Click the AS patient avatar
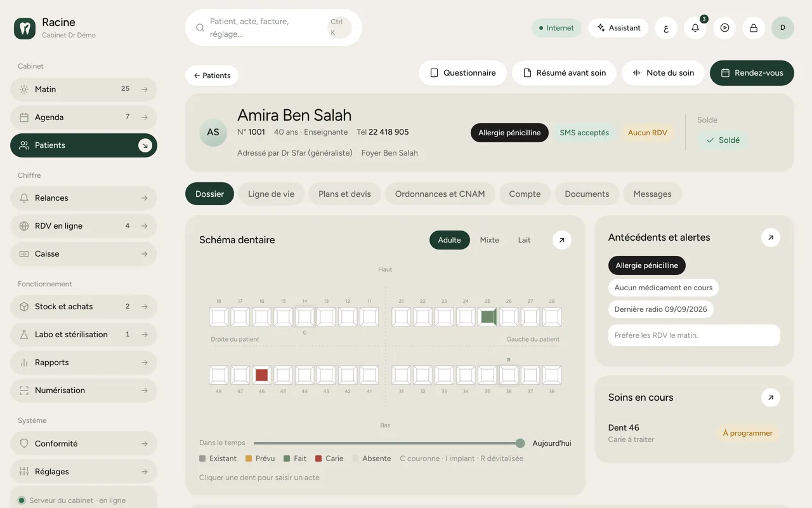This screenshot has width=812, height=508. coord(213,132)
